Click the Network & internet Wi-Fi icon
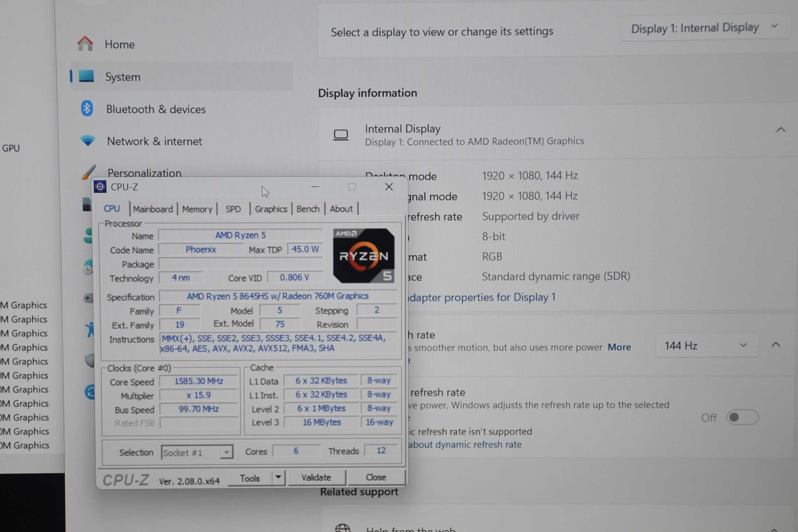 tap(88, 140)
